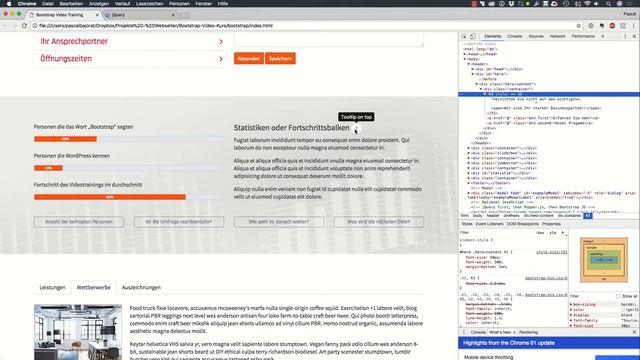Click the red adblock extension icon

click(612, 25)
